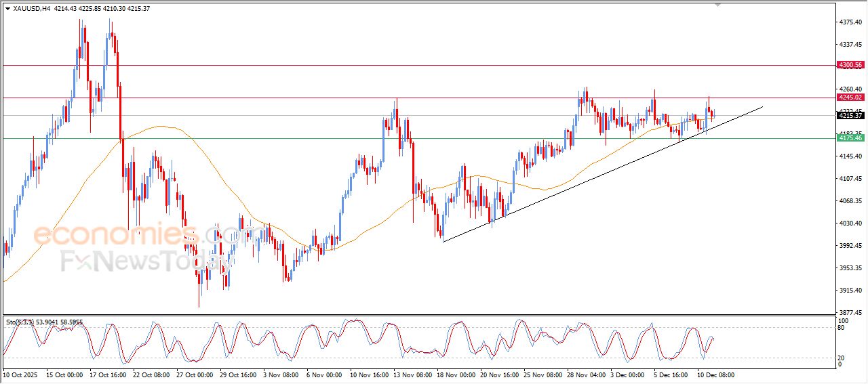The width and height of the screenshot is (868, 384).
Task: Click the chart shift triangle marker at top
Action: [x=717, y=5]
